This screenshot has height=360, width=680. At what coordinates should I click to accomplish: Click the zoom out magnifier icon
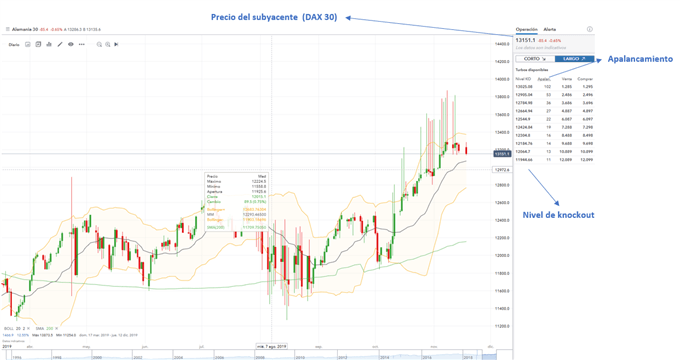click(x=99, y=44)
